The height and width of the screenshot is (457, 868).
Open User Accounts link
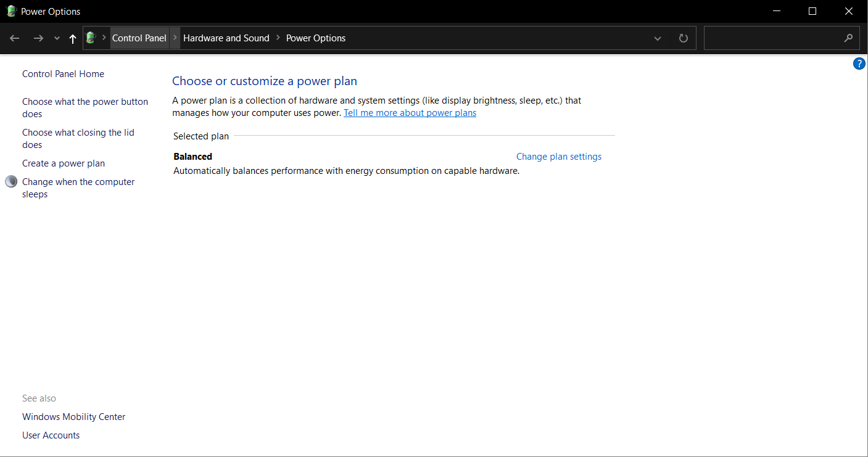(x=51, y=435)
